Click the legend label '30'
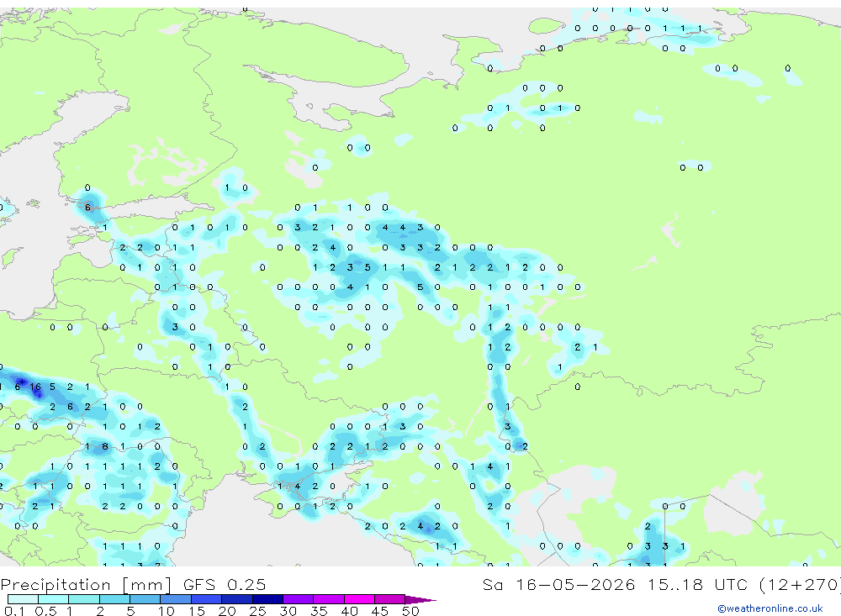The height and width of the screenshot is (616, 841). pyautogui.click(x=288, y=611)
